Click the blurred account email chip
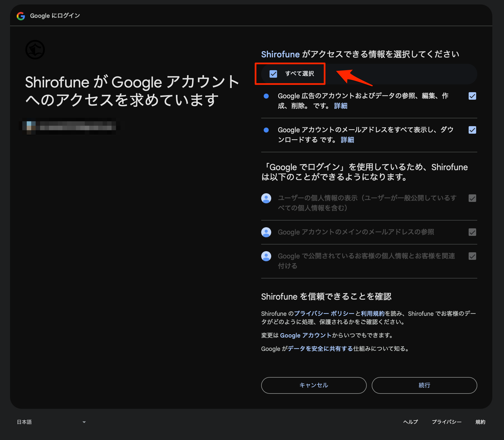This screenshot has width=504, height=440. pyautogui.click(x=70, y=126)
